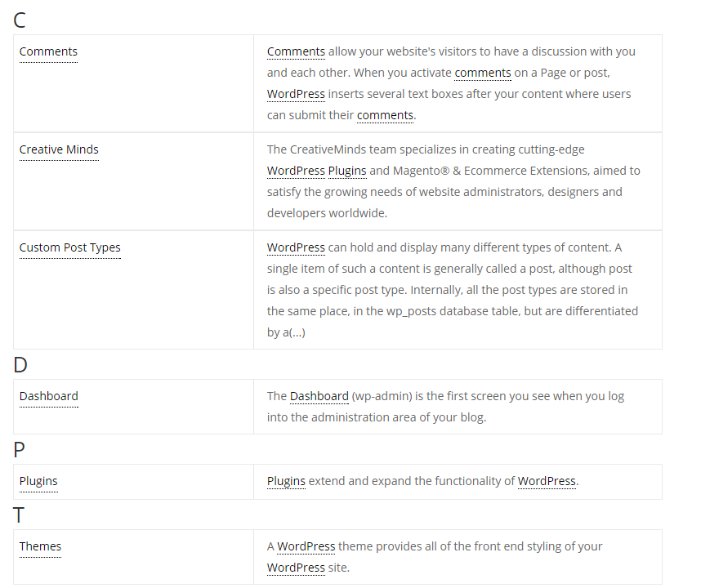Click WordPress link before 'site.'
Image resolution: width=701 pixels, height=588 pixels.
(x=296, y=568)
